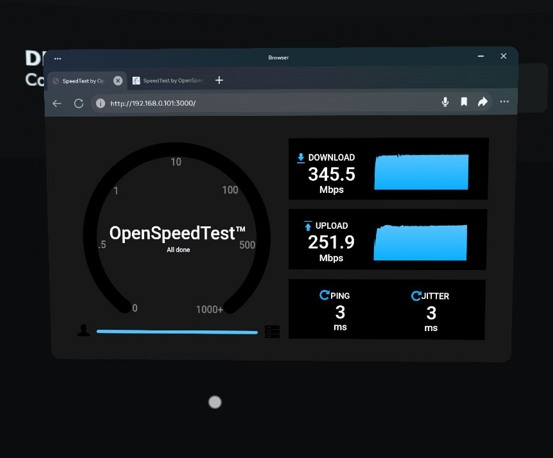Close the first SpeedTest tab
The width and height of the screenshot is (553, 458).
pyautogui.click(x=118, y=81)
